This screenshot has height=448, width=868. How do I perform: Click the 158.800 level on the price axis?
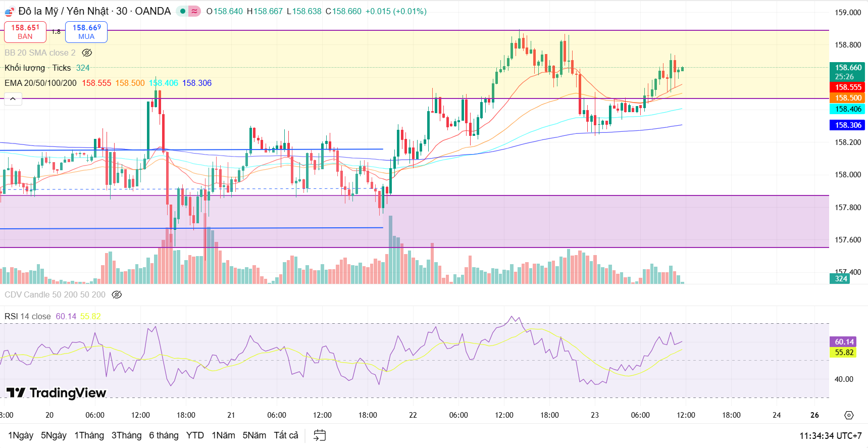click(848, 45)
